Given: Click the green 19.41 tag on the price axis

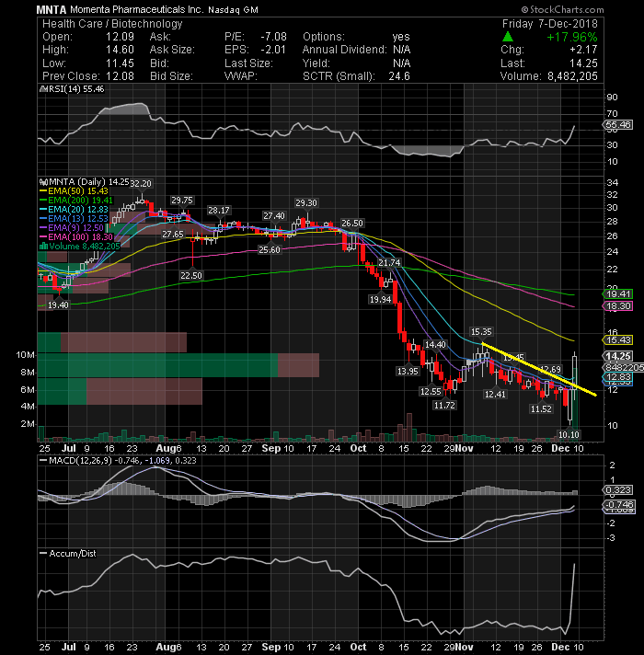Looking at the screenshot, I should 618,294.
